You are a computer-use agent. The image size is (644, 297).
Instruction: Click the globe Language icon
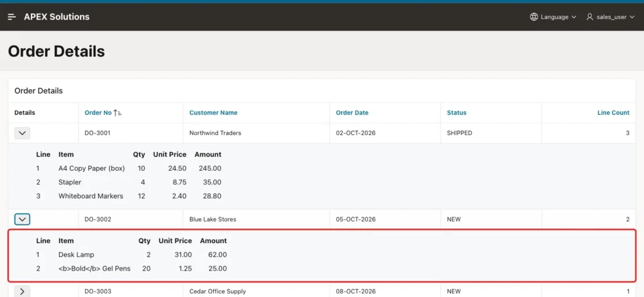tap(534, 17)
